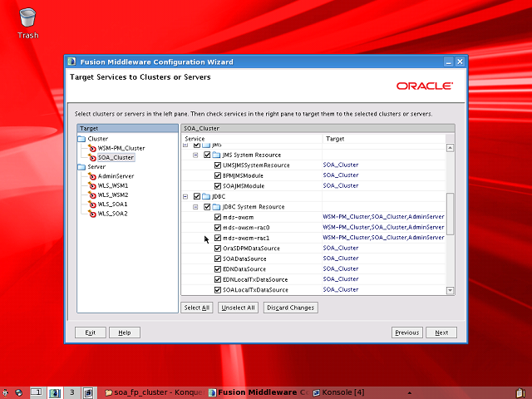Uncheck the JMS System Resource checkbox
The width and height of the screenshot is (532, 399).
[x=207, y=155]
